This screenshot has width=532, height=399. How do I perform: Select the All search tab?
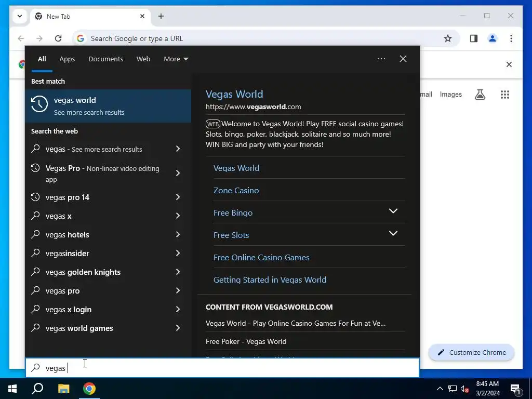pyautogui.click(x=42, y=59)
